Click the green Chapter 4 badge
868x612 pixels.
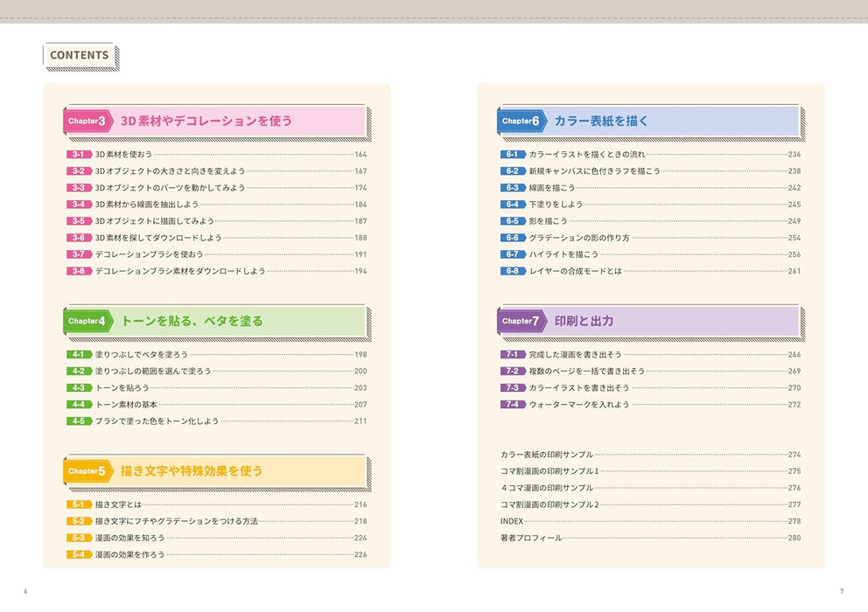coord(87,321)
